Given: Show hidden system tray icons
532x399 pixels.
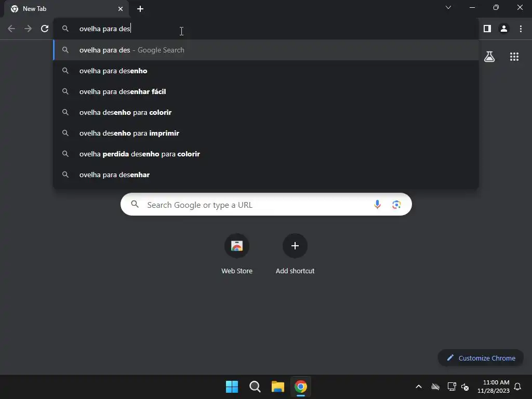Looking at the screenshot, I should tap(419, 387).
